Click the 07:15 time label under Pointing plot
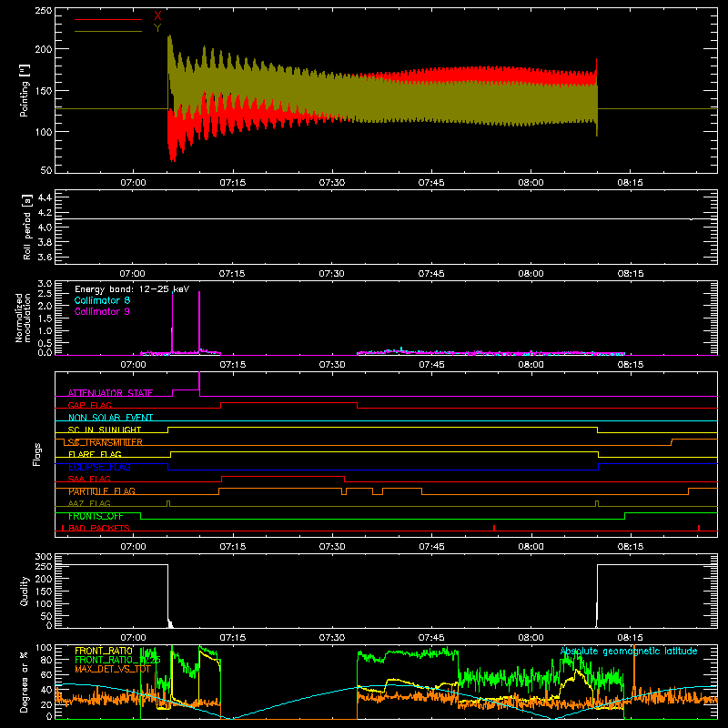Screen dimensions: 728x728 point(233,183)
